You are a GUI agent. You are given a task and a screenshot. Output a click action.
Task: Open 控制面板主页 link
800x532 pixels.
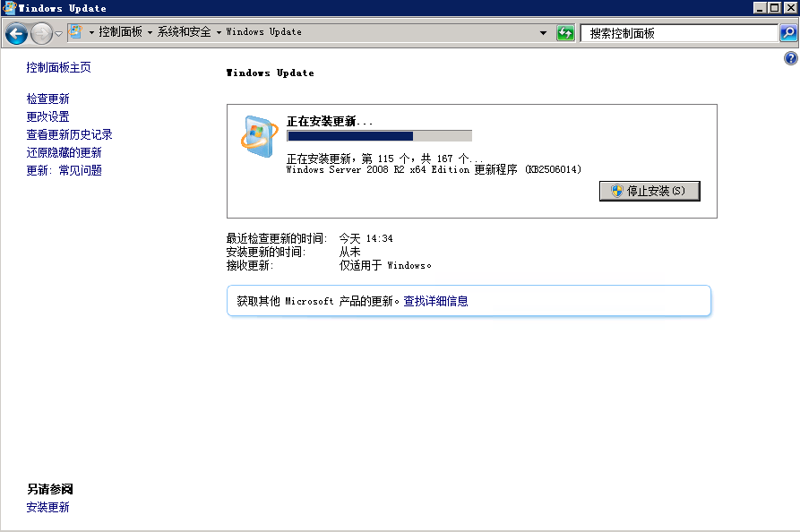tap(58, 67)
